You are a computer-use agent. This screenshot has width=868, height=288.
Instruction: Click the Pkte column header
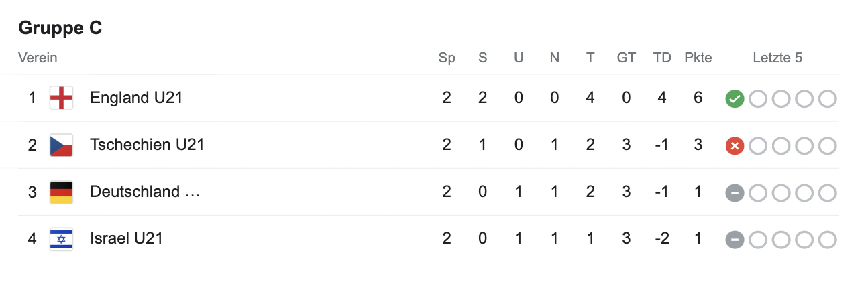pos(698,58)
